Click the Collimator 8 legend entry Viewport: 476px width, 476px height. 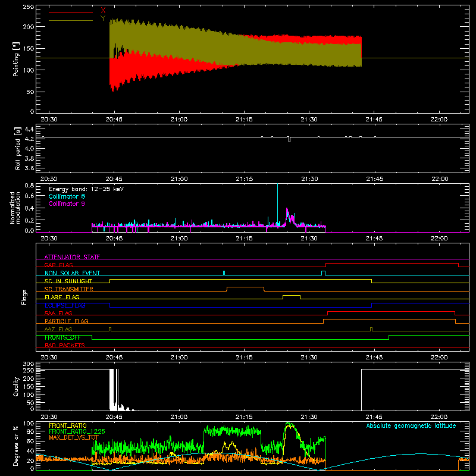pyautogui.click(x=67, y=196)
